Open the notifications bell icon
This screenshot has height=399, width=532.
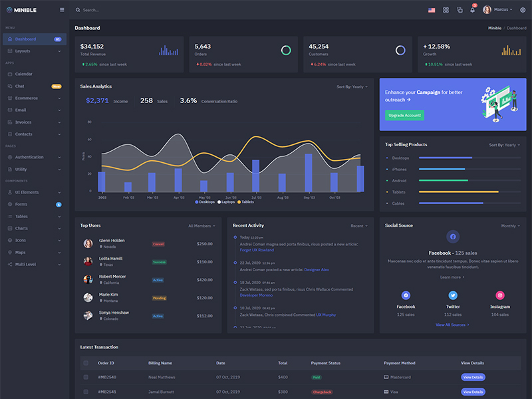pos(471,10)
